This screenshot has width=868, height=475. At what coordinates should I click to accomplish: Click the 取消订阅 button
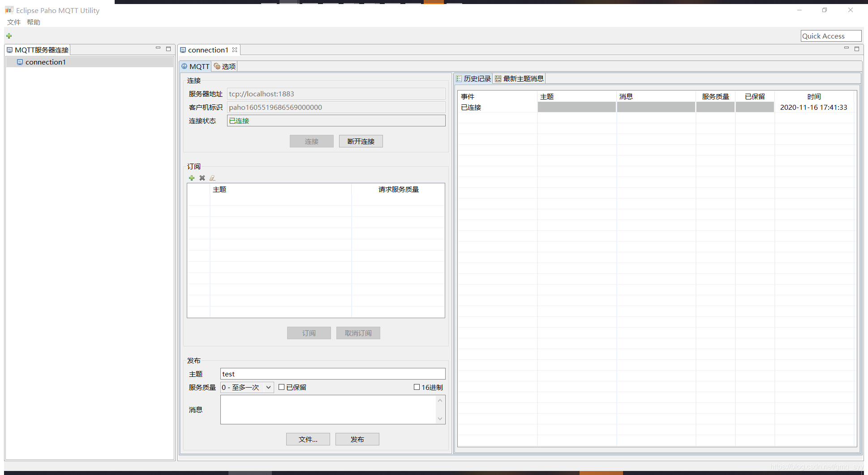[x=358, y=333]
